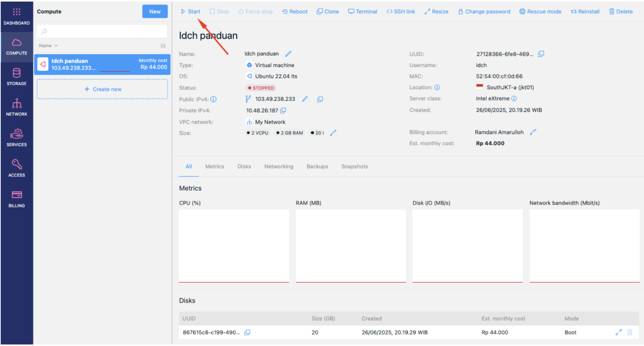Focus the compute search field
This screenshot has height=346, width=644.
point(102,31)
